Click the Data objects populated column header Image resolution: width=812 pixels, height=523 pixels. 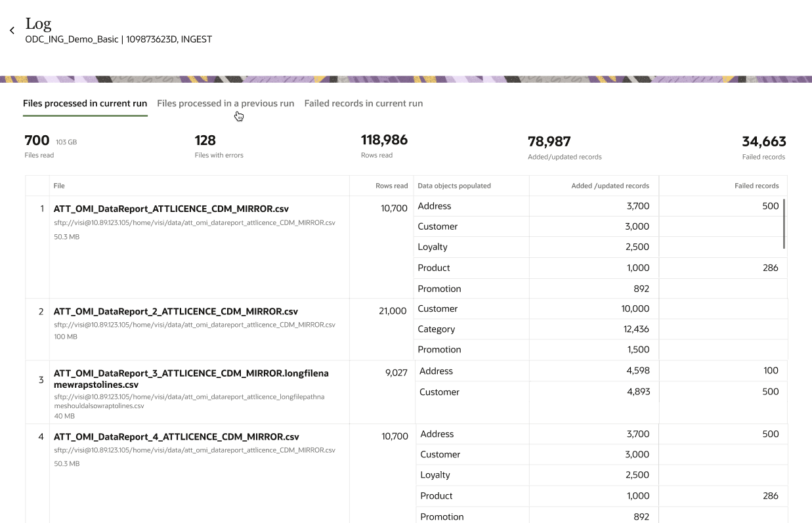tap(454, 186)
